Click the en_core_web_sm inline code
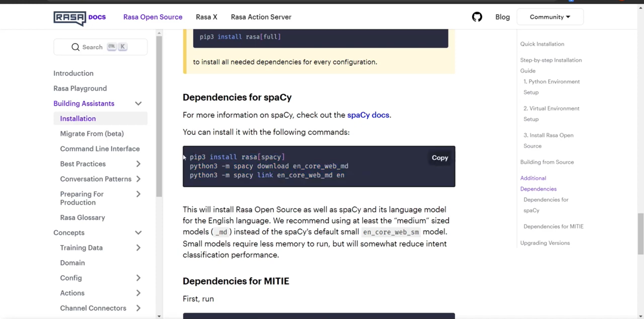 391,232
